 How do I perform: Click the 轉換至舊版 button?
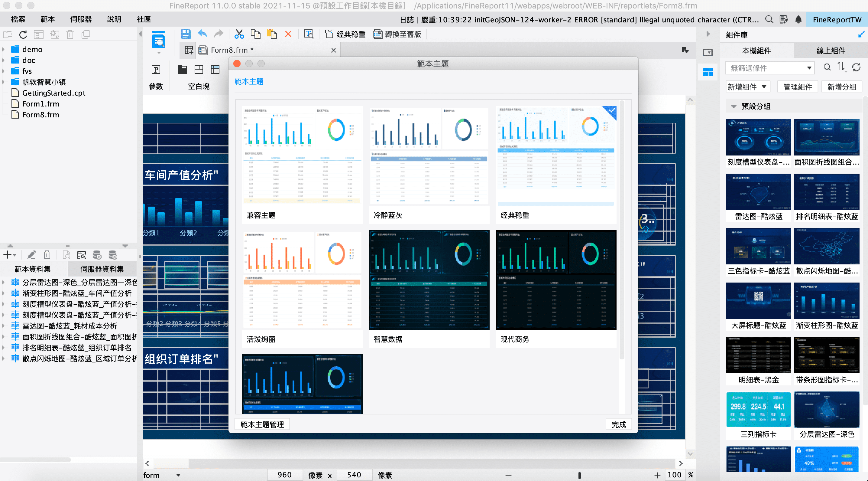(397, 34)
